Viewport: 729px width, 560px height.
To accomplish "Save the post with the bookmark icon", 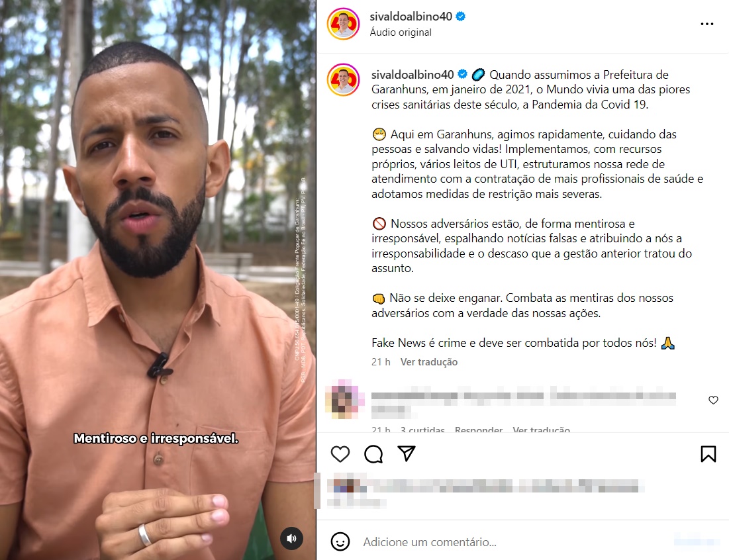I will pos(708,454).
